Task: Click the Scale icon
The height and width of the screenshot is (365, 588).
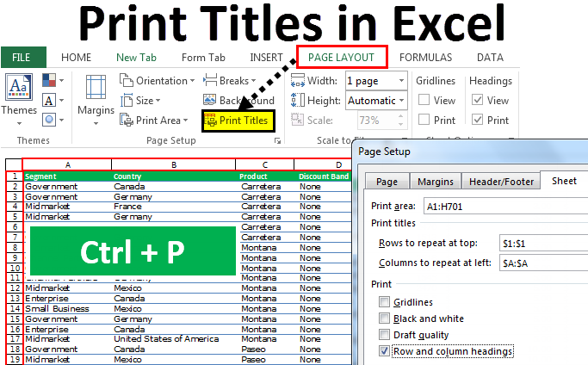Action: click(297, 120)
